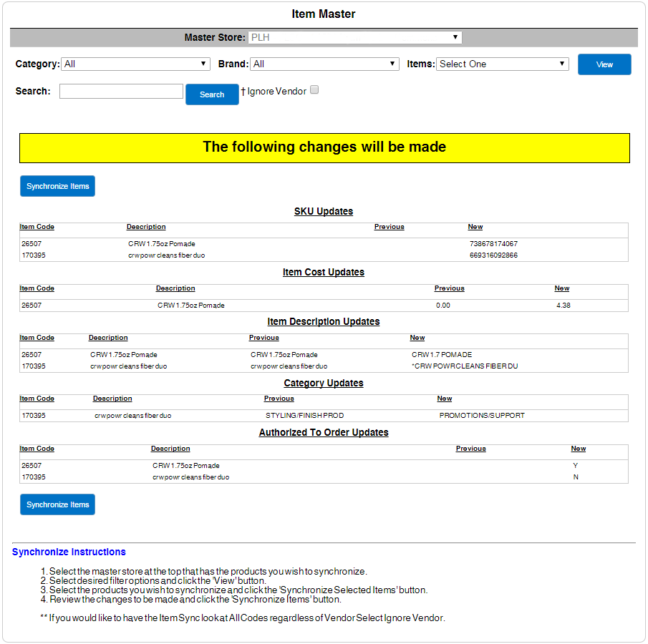Click CRW 1.75oz Pomade in Item Cost Updates

pyautogui.click(x=191, y=306)
